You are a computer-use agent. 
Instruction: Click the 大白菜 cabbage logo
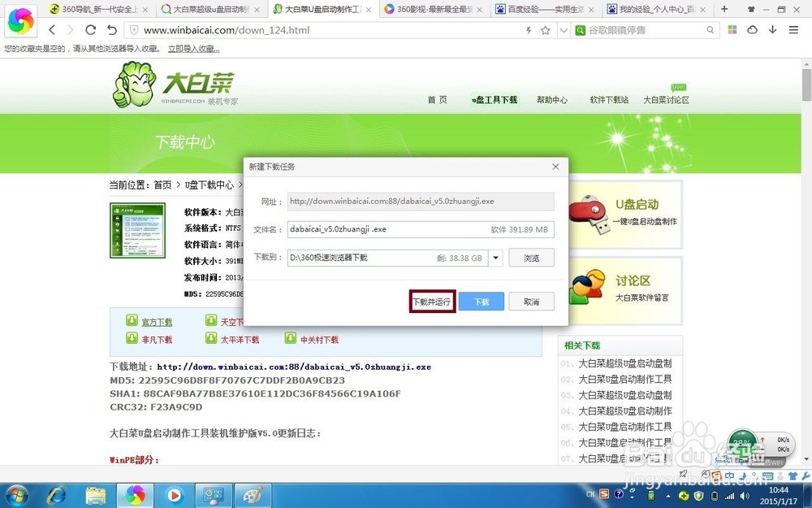pyautogui.click(x=175, y=84)
